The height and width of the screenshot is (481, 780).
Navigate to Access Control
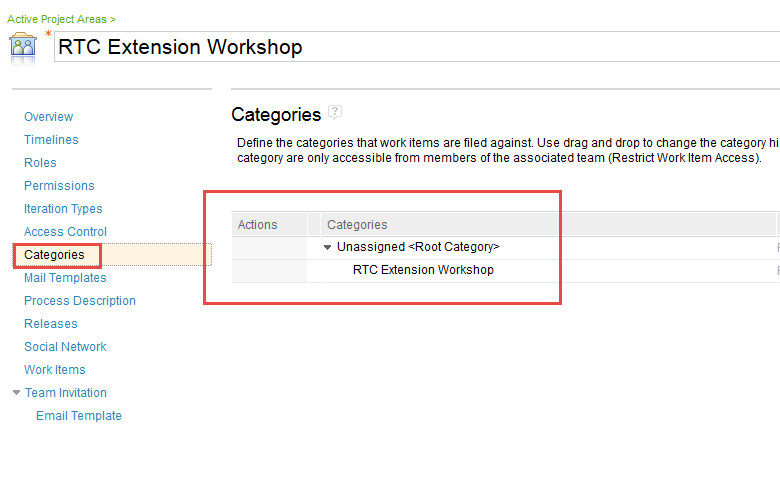[65, 232]
